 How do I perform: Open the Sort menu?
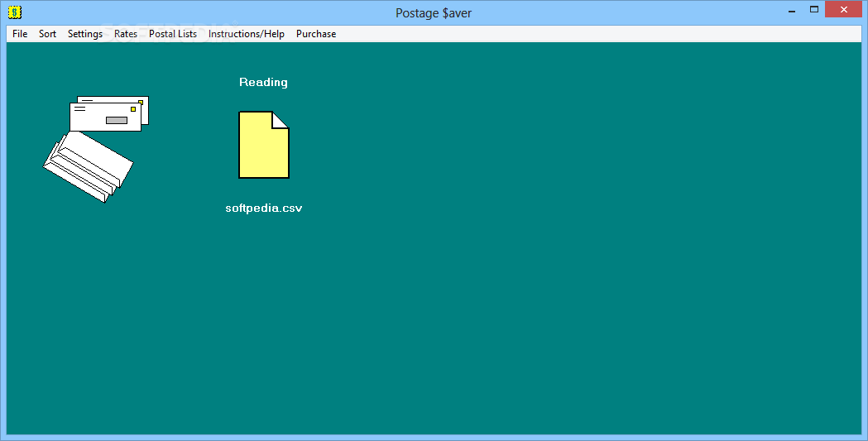(x=47, y=34)
